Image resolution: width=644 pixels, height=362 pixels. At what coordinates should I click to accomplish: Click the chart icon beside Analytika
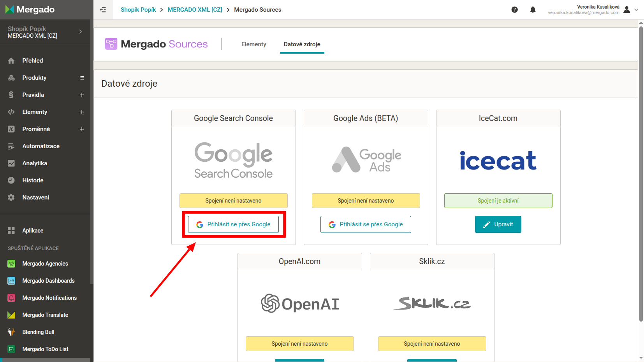pyautogui.click(x=11, y=163)
